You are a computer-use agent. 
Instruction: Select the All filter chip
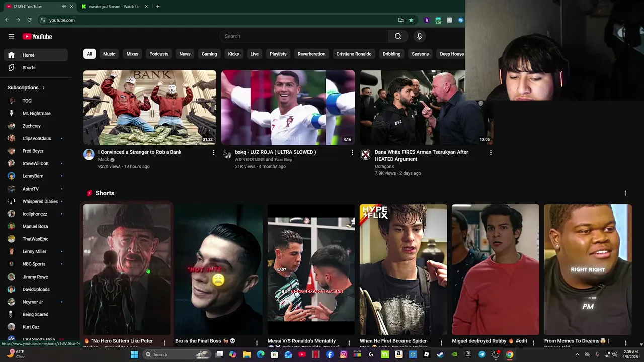click(89, 54)
